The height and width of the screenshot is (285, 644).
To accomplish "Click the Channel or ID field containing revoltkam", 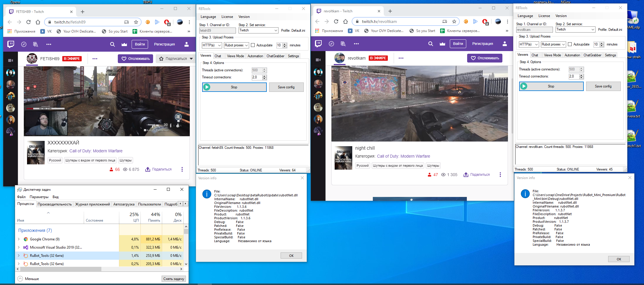I will click(x=534, y=30).
